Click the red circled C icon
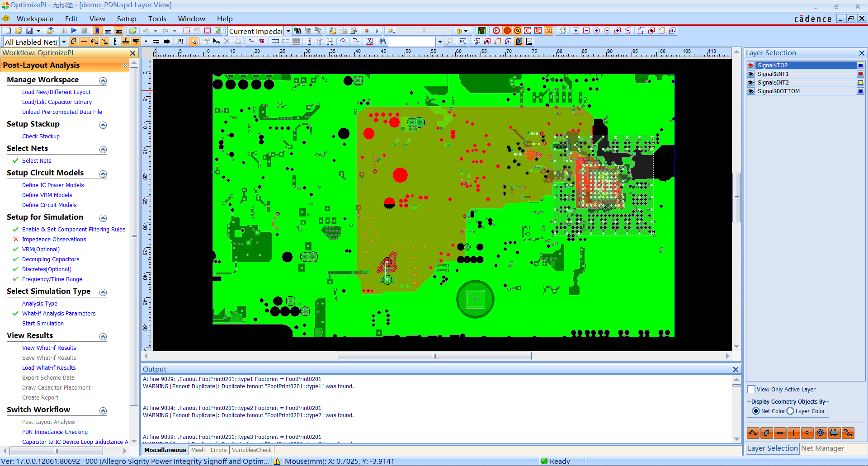 point(528,31)
